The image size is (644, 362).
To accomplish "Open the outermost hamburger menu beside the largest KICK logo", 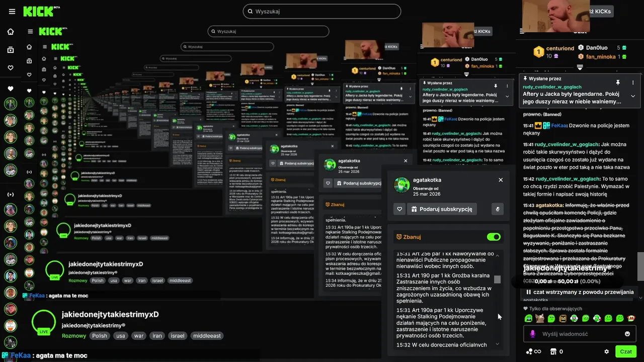I will point(12,12).
